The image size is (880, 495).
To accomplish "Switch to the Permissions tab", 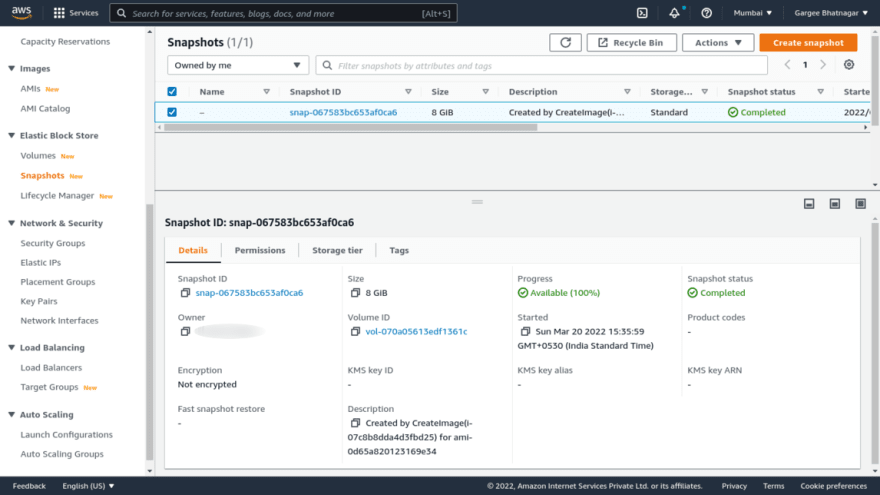I will point(260,250).
